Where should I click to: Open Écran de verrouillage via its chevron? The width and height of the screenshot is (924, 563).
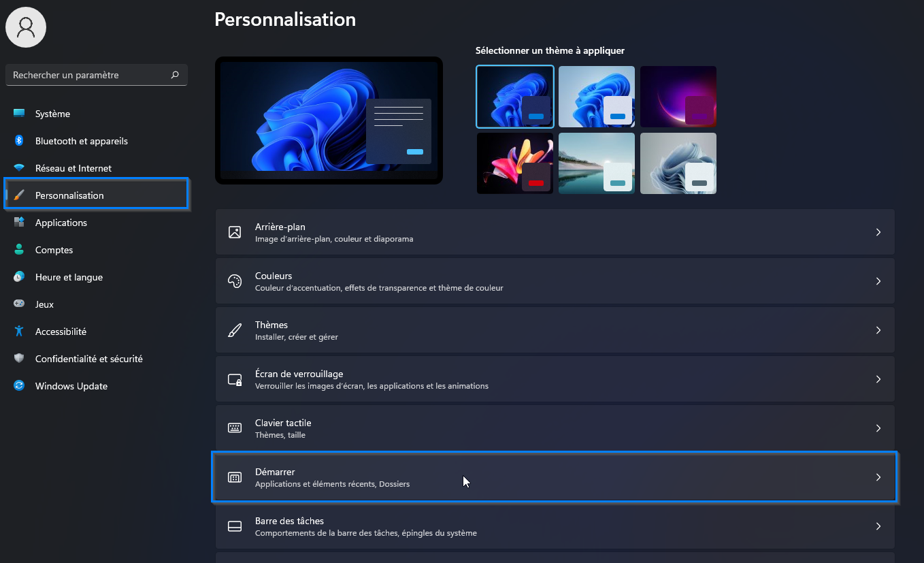coord(878,379)
